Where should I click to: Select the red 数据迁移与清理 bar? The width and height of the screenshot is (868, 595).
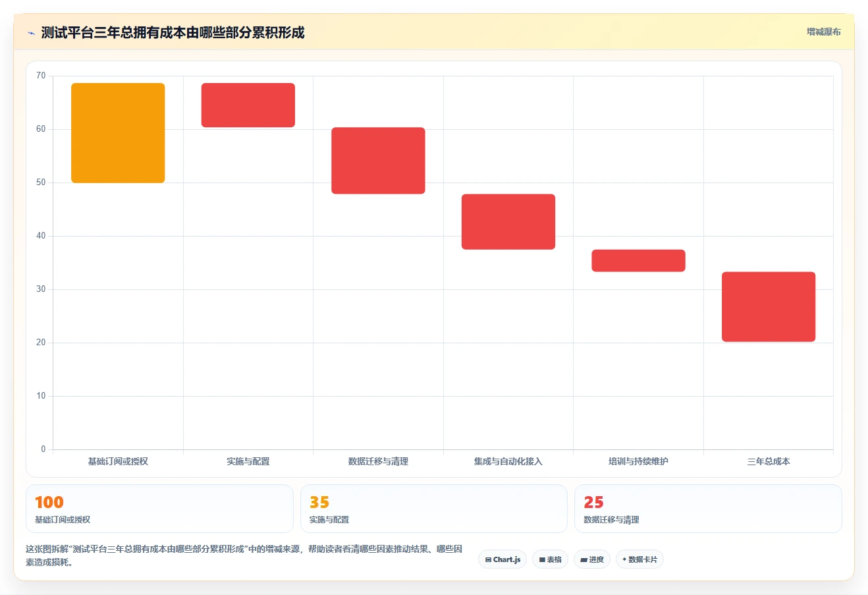(378, 161)
